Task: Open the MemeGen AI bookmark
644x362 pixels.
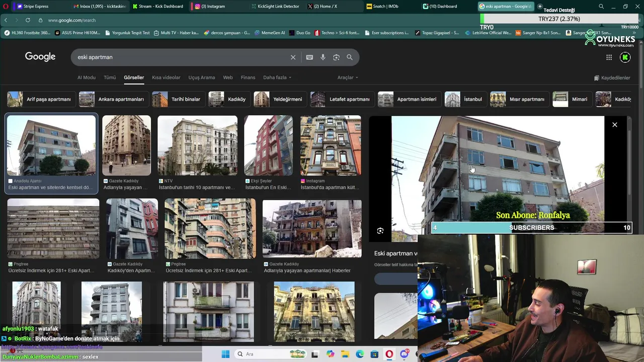Action: click(x=270, y=33)
